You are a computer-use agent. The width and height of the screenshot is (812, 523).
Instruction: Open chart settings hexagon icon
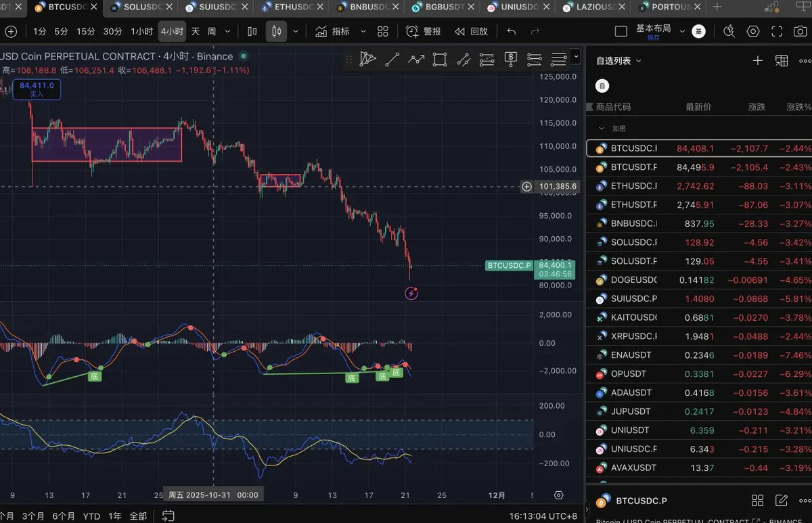pos(753,31)
